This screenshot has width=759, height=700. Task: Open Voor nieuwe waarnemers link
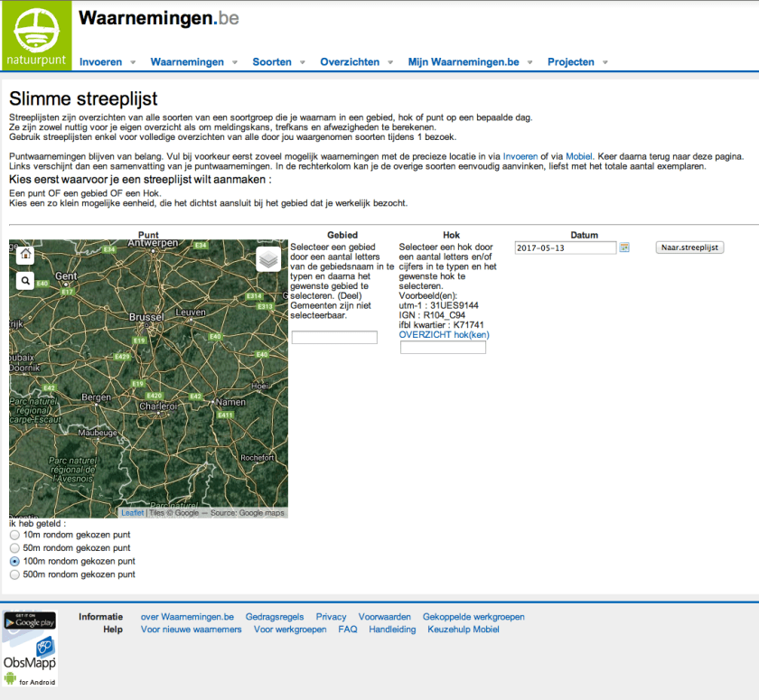tap(192, 630)
